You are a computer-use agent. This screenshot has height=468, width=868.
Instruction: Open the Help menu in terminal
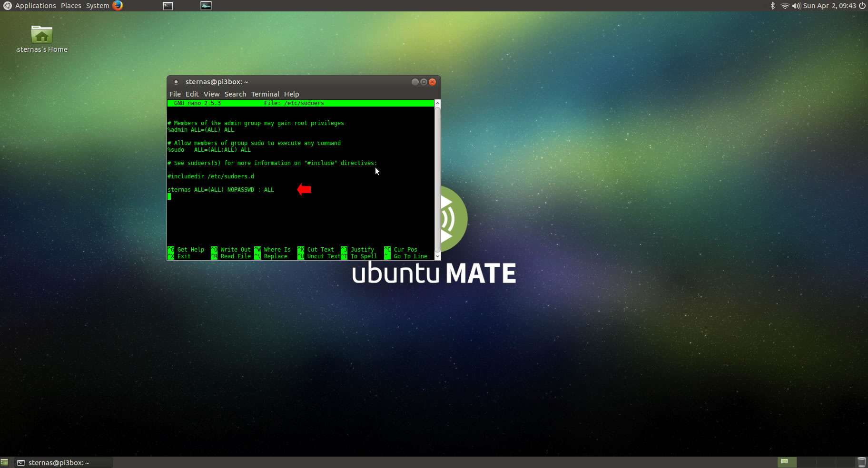(x=292, y=94)
